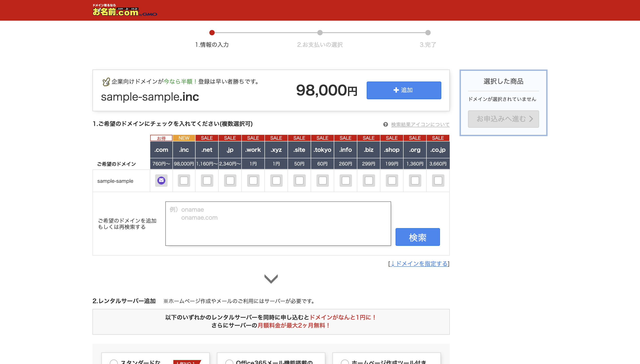Open the お得 tab above the .com column

pyautogui.click(x=161, y=138)
